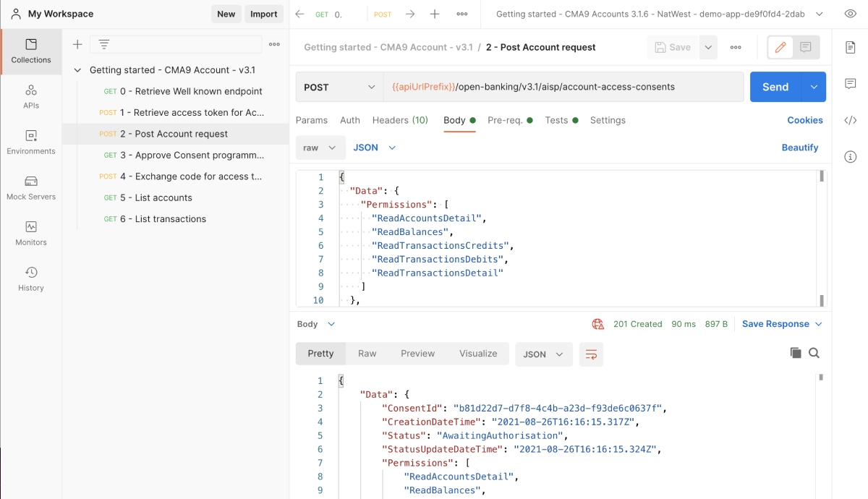Open the documentation icon in right sidebar

[851, 47]
